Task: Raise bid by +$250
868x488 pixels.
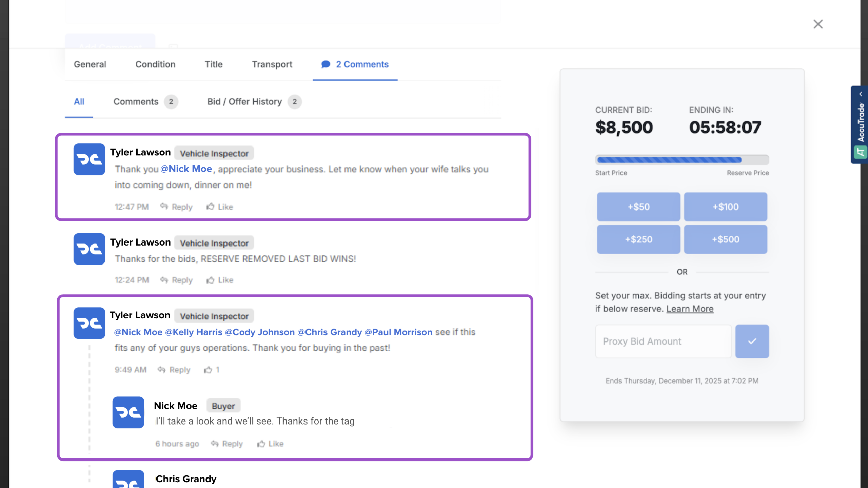Action: [638, 239]
